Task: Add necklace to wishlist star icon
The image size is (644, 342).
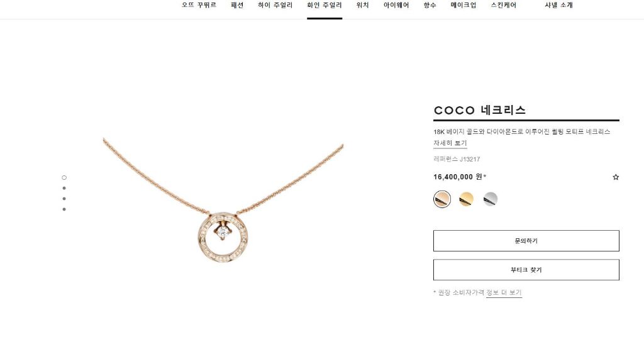Action: point(615,177)
